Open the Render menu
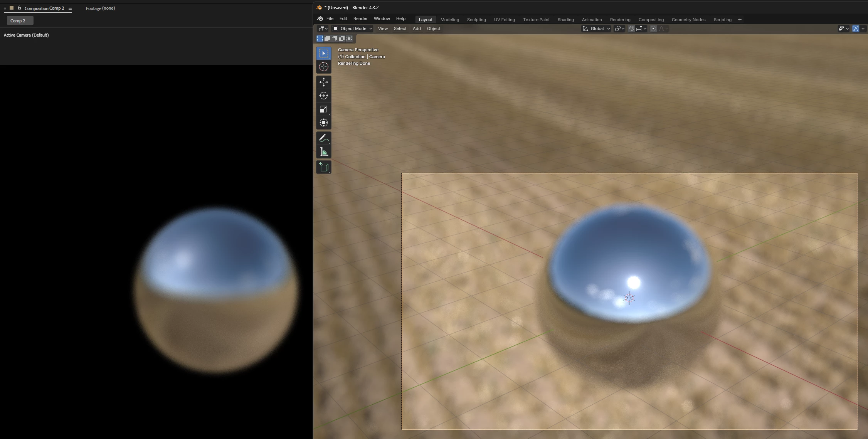The height and width of the screenshot is (439, 868). [x=360, y=19]
